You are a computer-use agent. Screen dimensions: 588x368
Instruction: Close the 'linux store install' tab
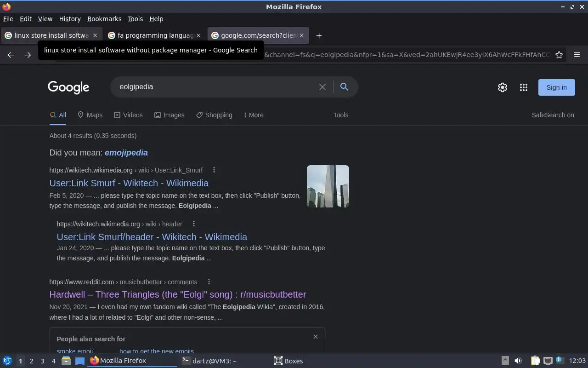pyautogui.click(x=95, y=35)
